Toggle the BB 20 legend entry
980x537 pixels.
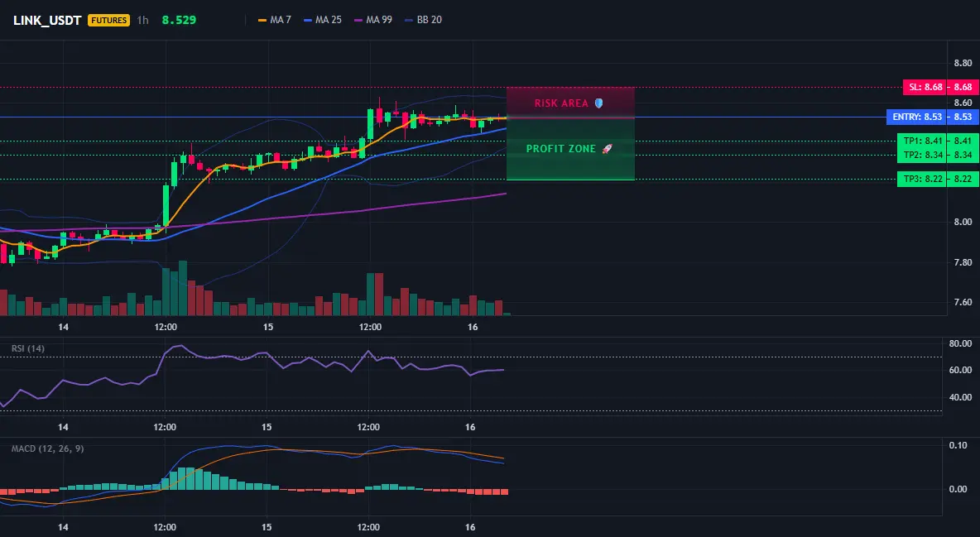coord(423,20)
